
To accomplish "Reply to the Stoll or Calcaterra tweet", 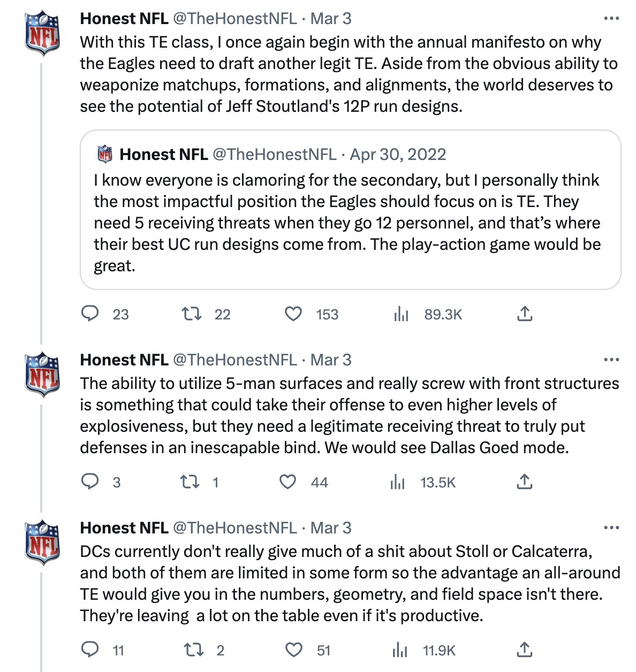I will (90, 650).
